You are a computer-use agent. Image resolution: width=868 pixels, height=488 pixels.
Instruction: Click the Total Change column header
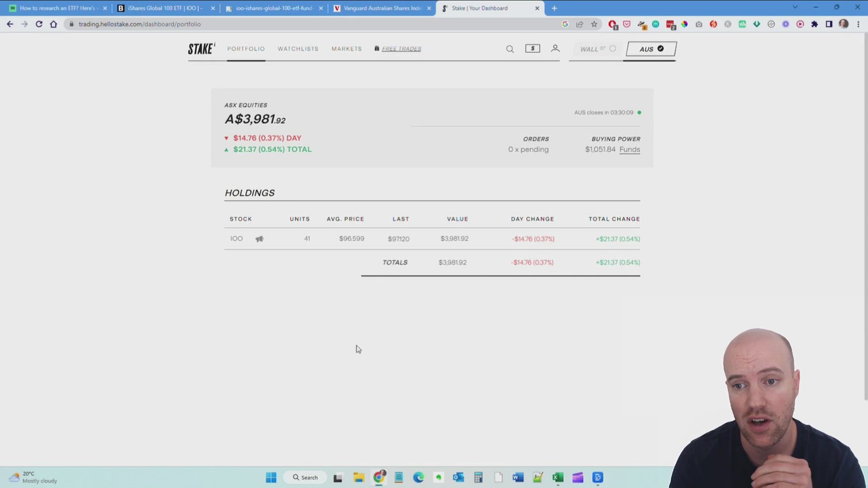[x=614, y=219]
